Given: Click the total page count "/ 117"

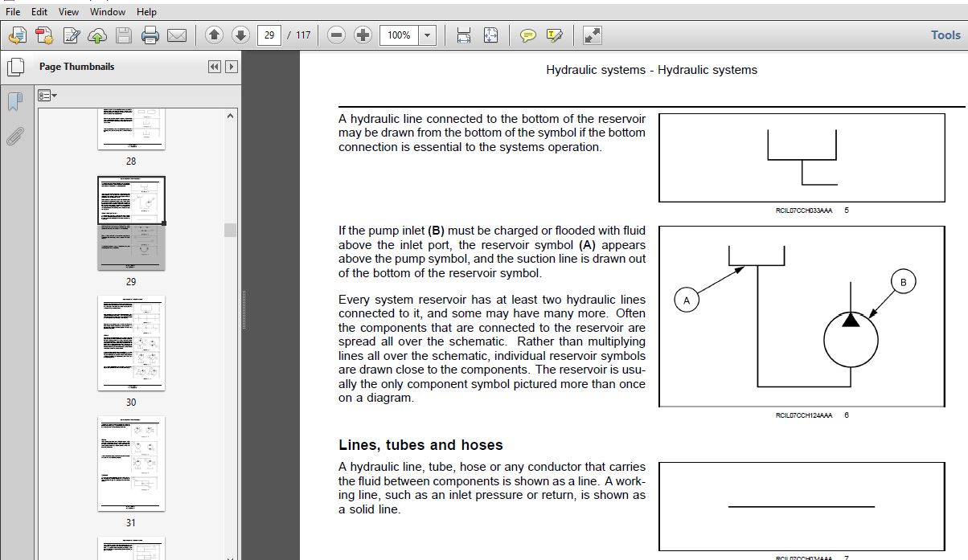Looking at the screenshot, I should (298, 35).
